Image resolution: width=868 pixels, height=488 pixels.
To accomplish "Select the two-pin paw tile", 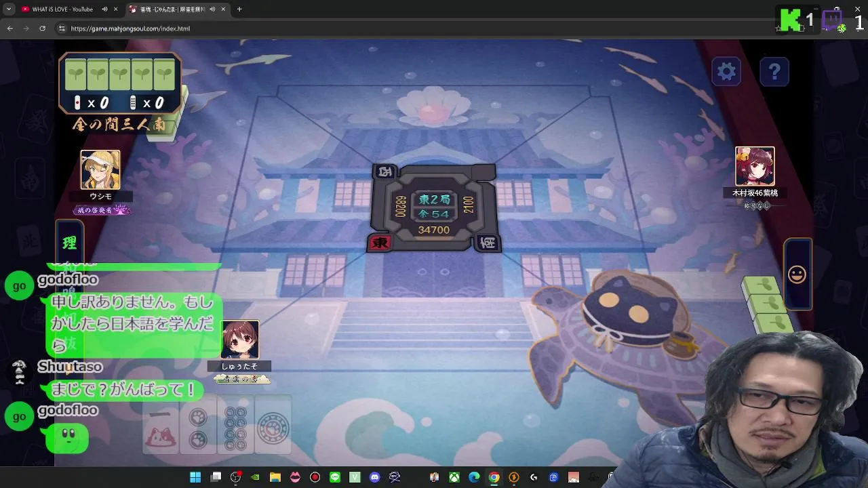I will point(197,425).
